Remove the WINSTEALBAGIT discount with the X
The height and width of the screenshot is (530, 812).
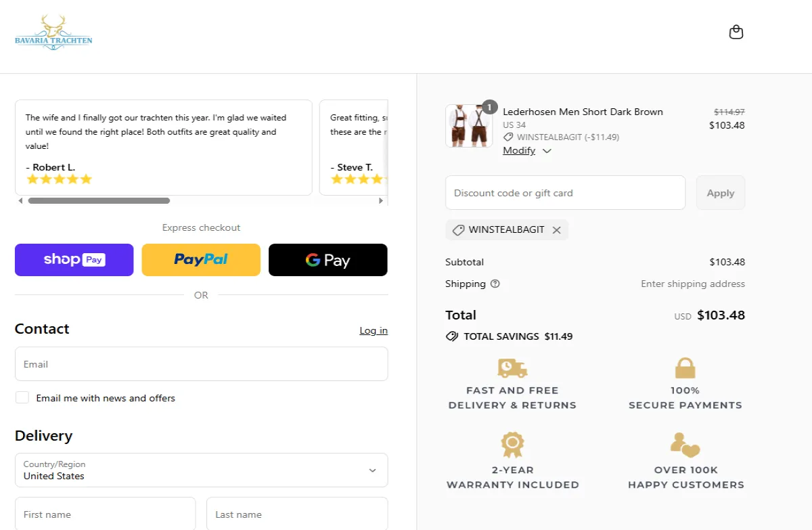[x=557, y=229]
